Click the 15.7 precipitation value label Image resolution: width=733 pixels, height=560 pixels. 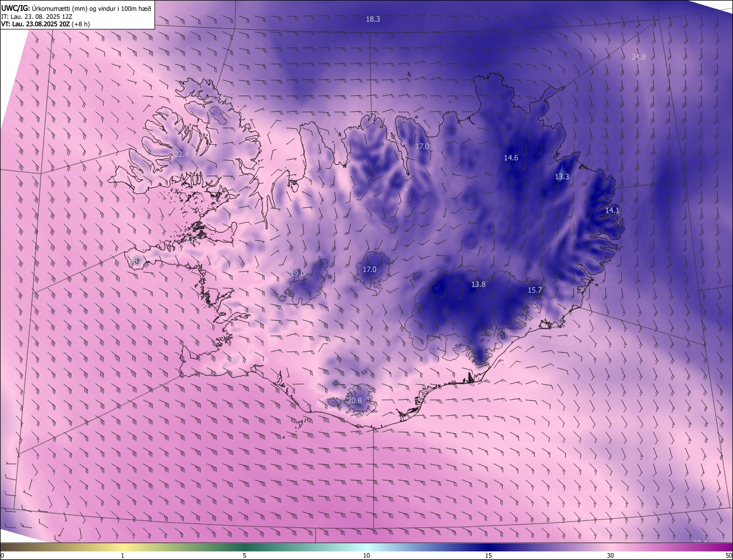[534, 290]
